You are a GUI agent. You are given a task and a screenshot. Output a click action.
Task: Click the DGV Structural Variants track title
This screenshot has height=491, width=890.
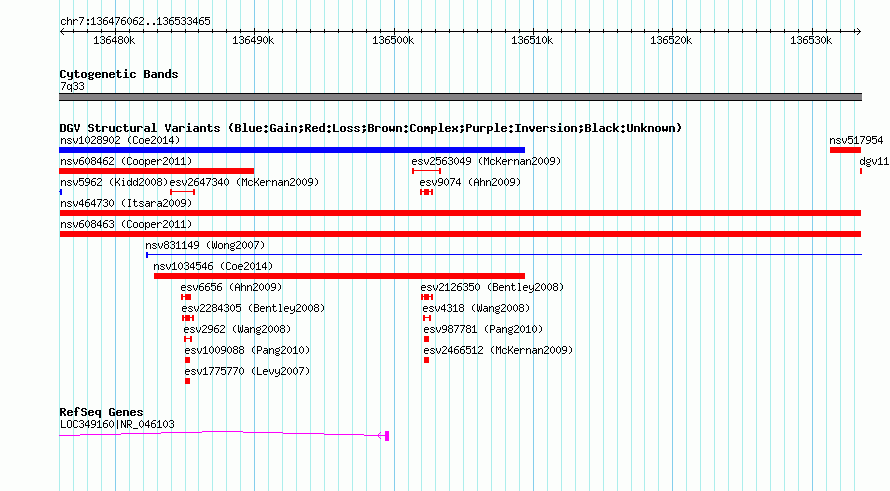coord(370,128)
